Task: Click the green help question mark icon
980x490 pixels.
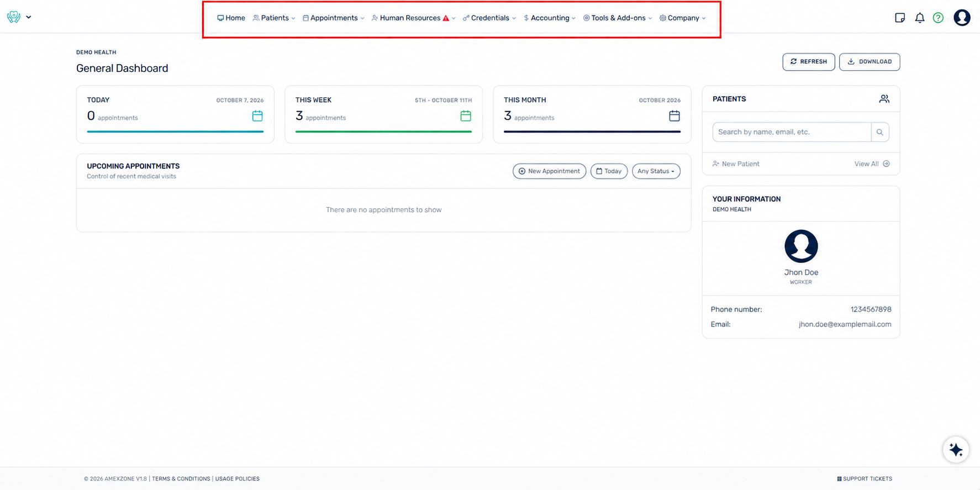Action: pos(938,18)
